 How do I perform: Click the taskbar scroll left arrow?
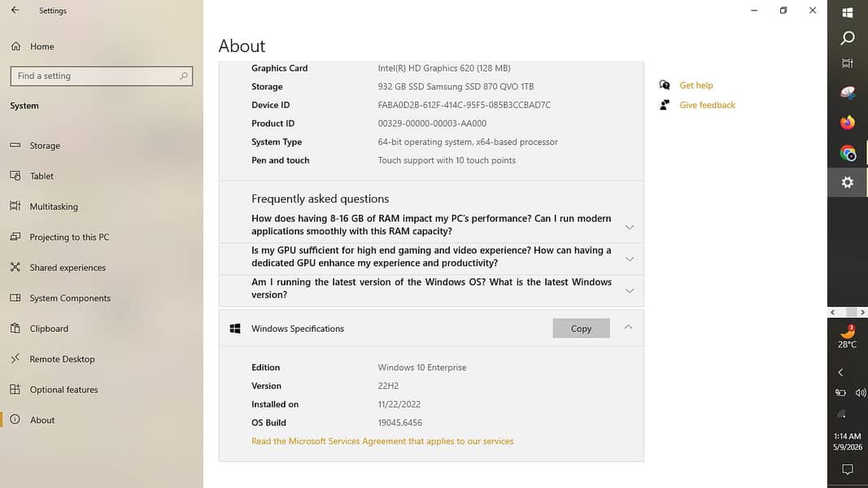click(x=832, y=312)
